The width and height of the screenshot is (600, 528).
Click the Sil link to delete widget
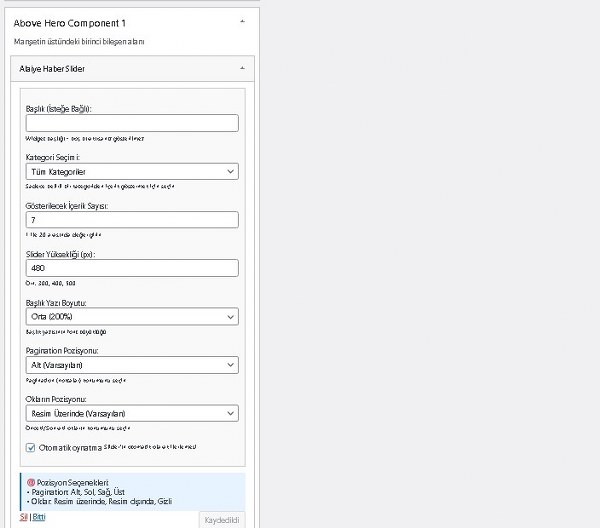pos(23,517)
